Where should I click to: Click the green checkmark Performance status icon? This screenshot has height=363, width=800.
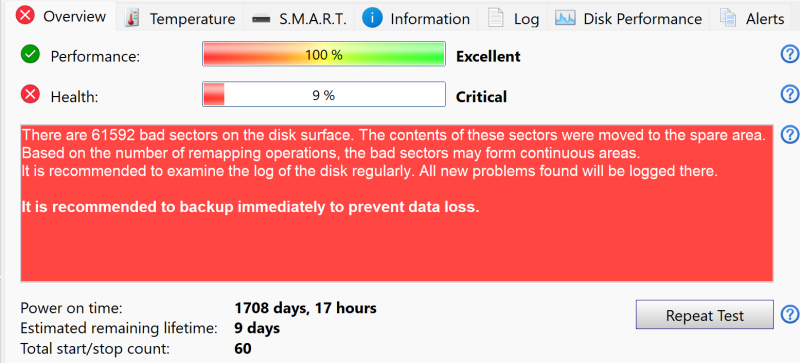pyautogui.click(x=30, y=54)
